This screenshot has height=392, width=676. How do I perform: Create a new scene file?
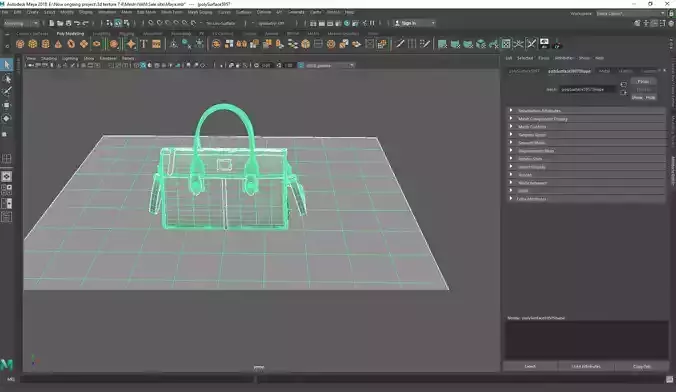click(x=51, y=23)
